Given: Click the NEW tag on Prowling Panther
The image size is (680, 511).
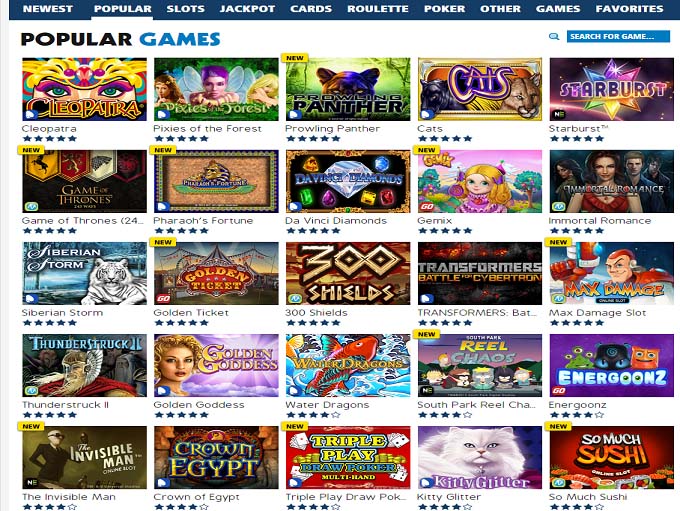Looking at the screenshot, I should [x=295, y=58].
